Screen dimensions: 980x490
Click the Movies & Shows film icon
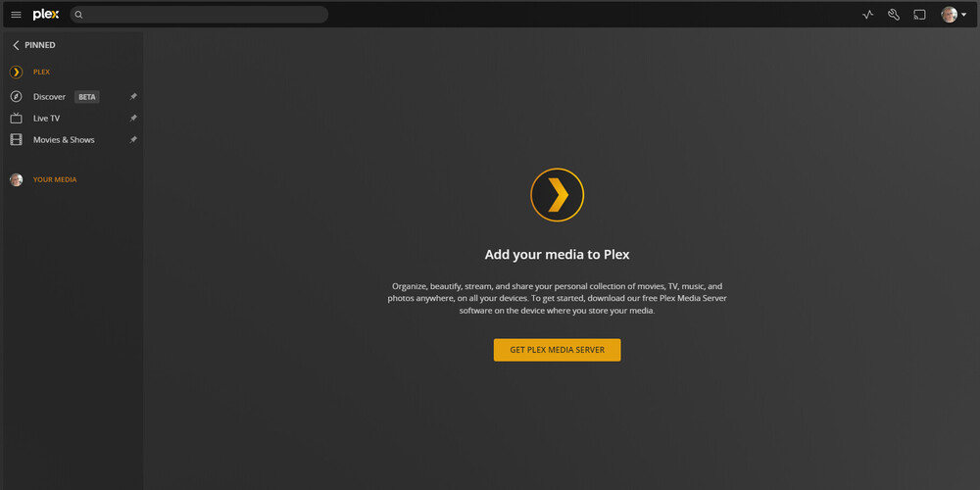click(x=17, y=139)
